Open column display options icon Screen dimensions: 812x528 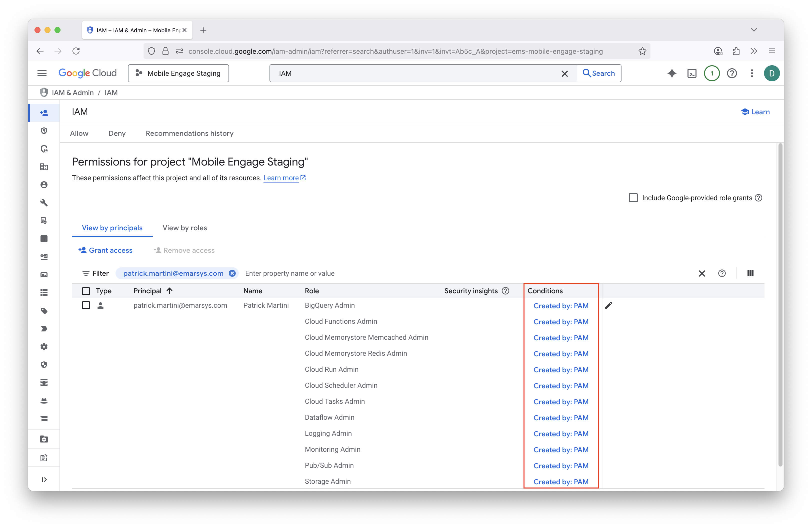(750, 273)
